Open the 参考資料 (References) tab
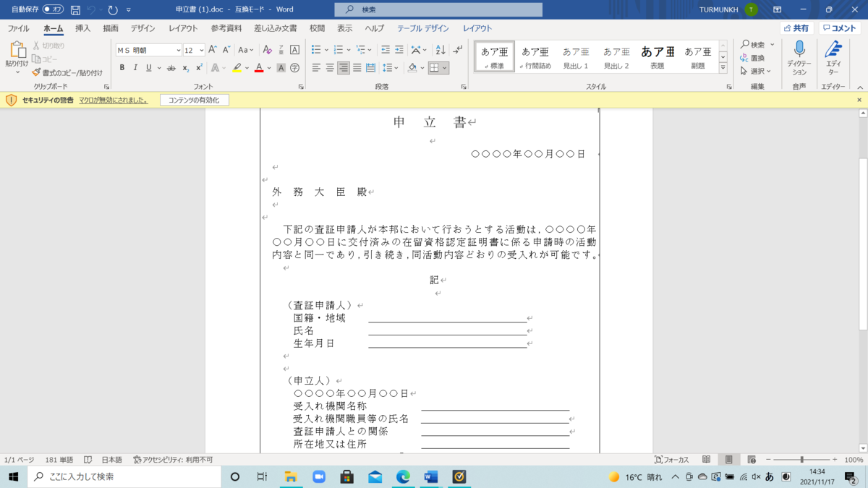 [226, 28]
